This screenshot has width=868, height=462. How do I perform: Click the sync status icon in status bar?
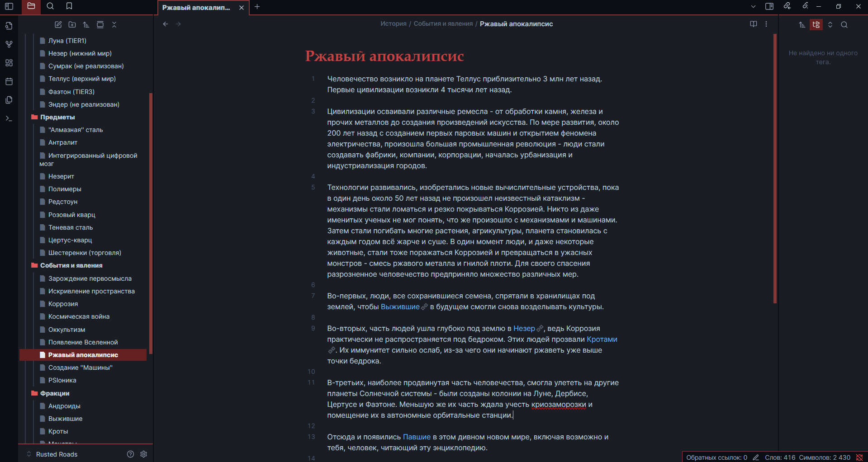(x=859, y=457)
